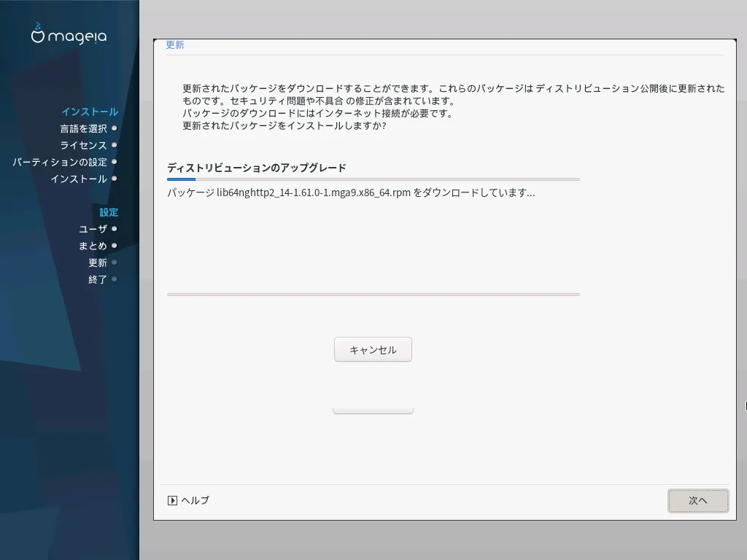Select ユーザ step in sidebar
747x560 pixels.
click(93, 229)
